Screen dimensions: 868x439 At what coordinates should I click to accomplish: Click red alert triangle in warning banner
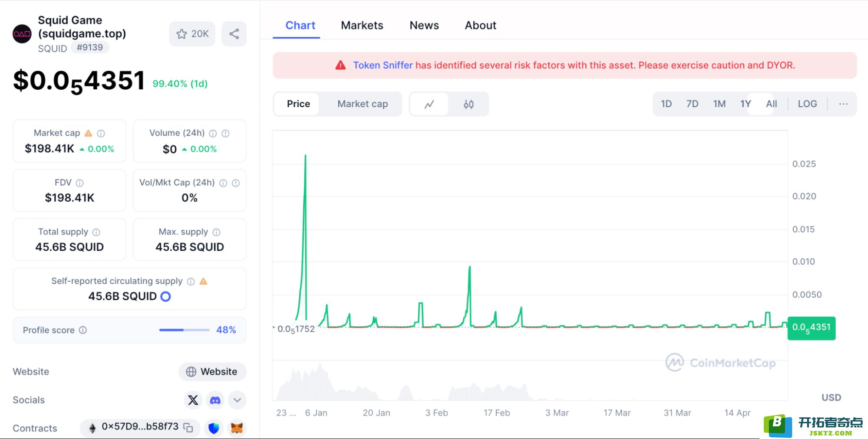point(340,65)
